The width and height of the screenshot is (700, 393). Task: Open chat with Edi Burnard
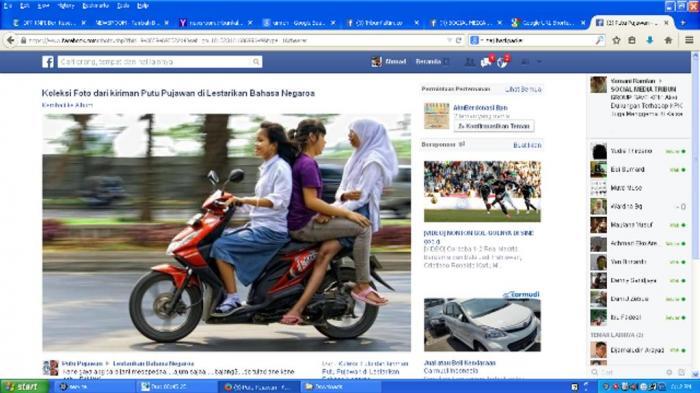pyautogui.click(x=638, y=170)
